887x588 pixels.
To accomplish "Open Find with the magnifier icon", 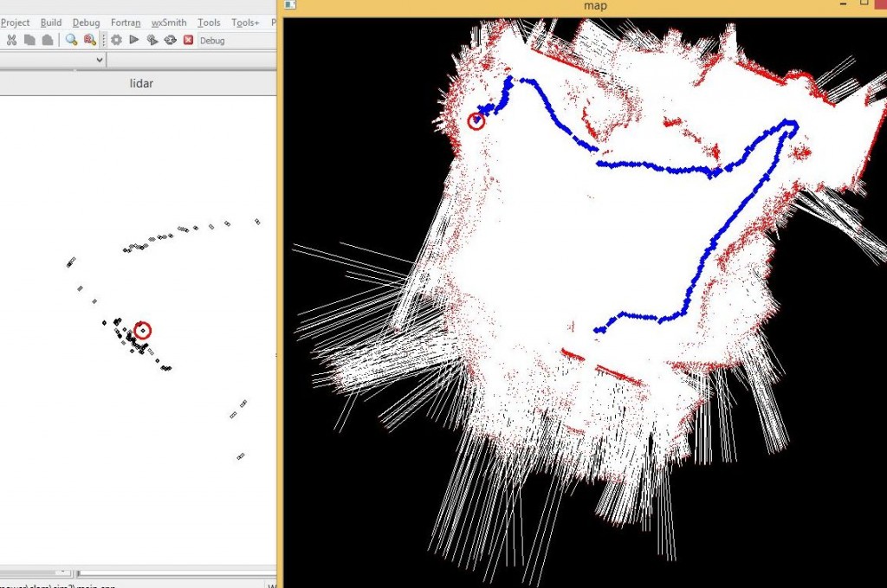I will click(71, 40).
